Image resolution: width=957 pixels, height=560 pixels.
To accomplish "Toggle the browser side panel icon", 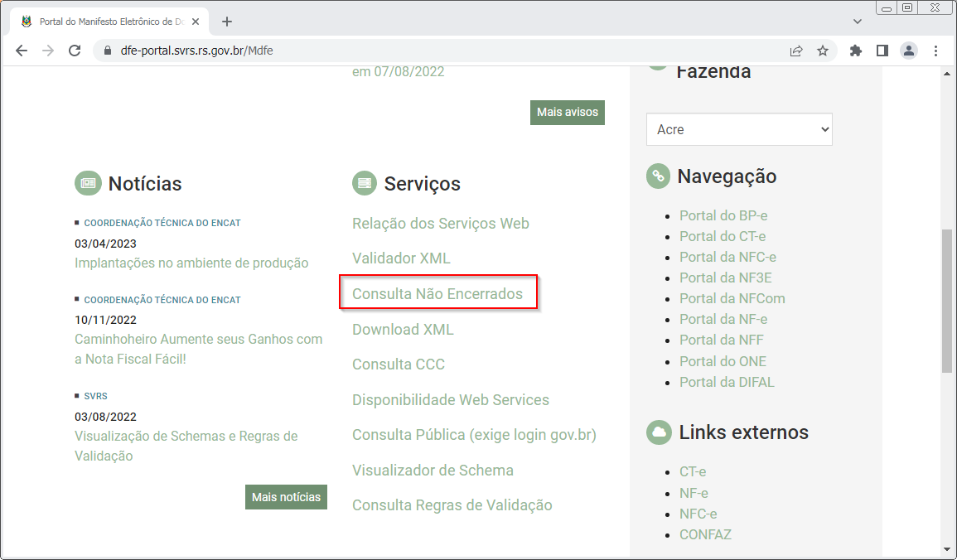I will tap(882, 51).
